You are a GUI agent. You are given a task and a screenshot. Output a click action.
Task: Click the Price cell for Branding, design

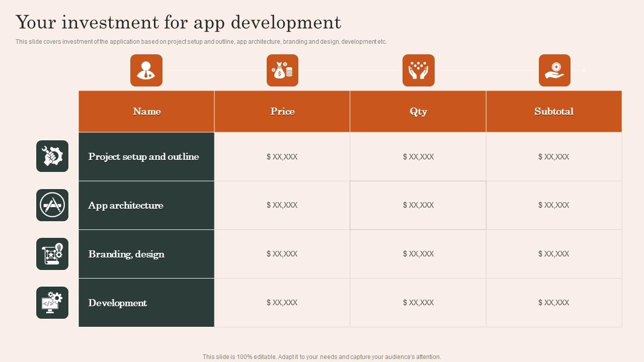pos(282,254)
